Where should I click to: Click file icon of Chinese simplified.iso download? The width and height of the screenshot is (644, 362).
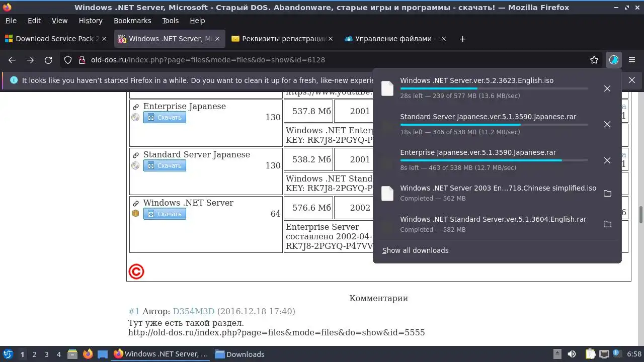(x=387, y=193)
